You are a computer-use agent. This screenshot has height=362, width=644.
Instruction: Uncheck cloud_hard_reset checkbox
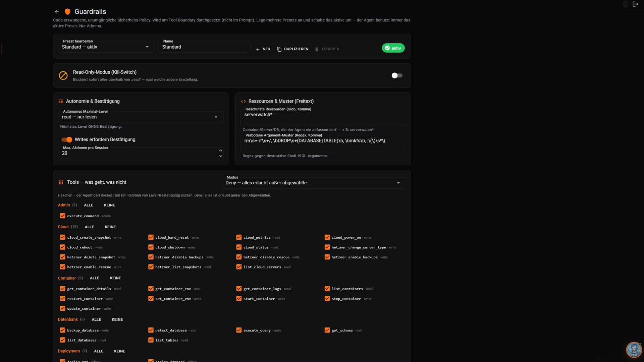(151, 237)
